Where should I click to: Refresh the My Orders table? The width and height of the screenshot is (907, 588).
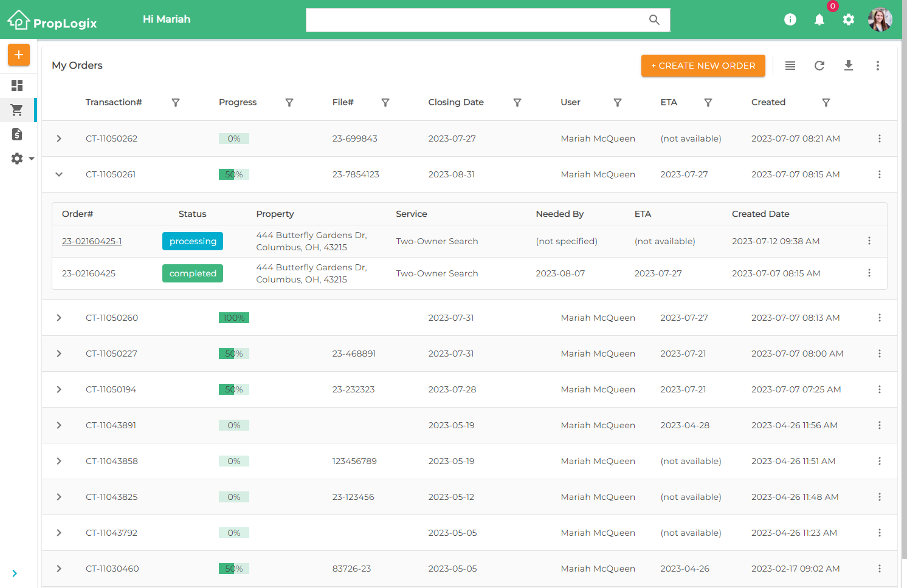click(x=819, y=66)
